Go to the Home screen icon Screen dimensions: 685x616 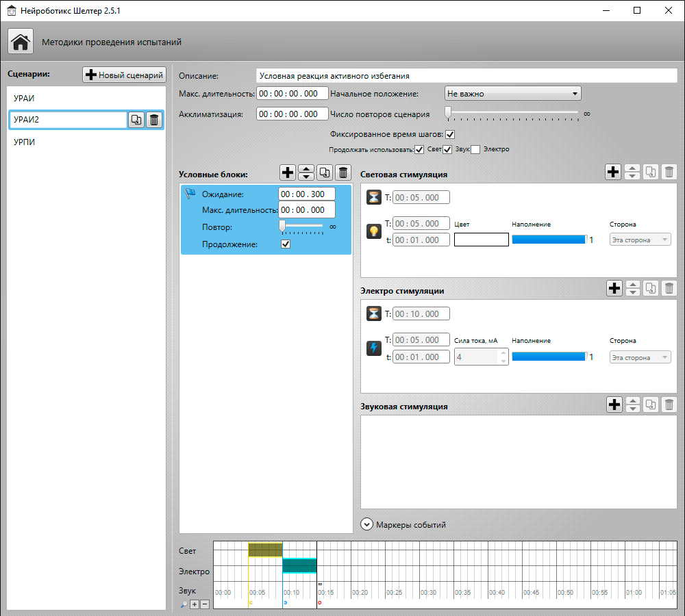pos(20,42)
